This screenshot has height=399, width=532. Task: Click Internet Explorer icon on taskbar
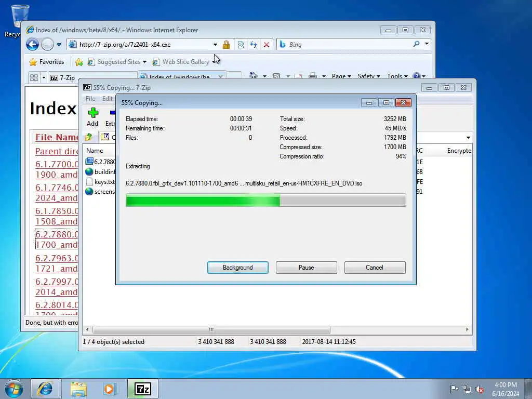(x=45, y=389)
